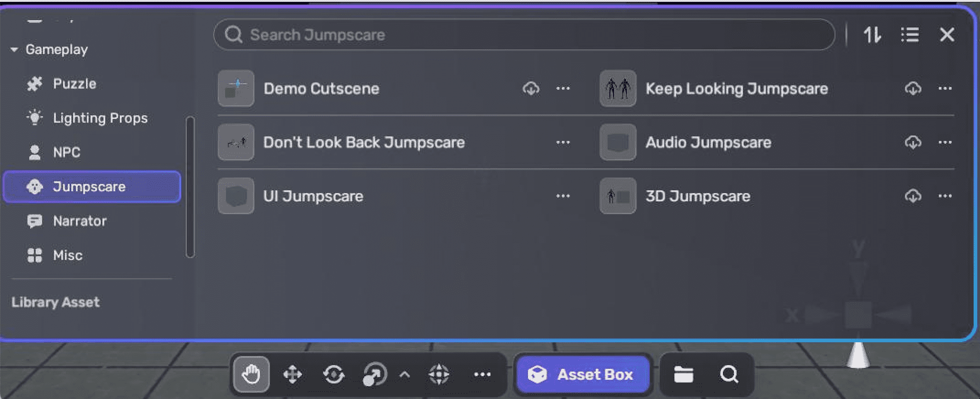Select the rotate tool in toolbar
This screenshot has width=980, height=399.
(x=334, y=375)
